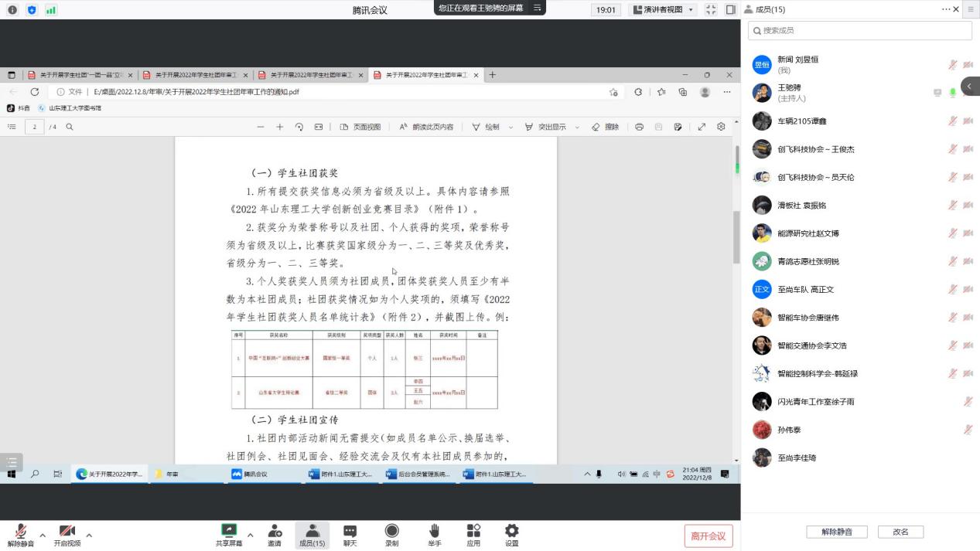Click the blue security shield icon
The height and width of the screenshot is (551, 980).
pyautogui.click(x=32, y=10)
